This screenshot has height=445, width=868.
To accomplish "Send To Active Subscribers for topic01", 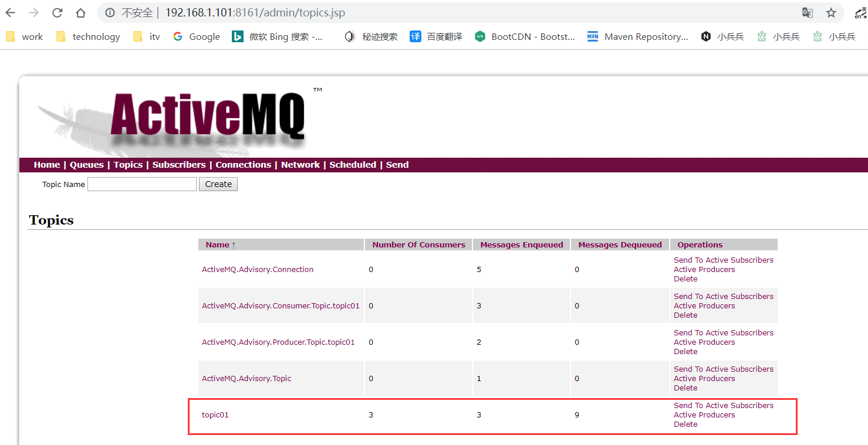I will tap(724, 406).
